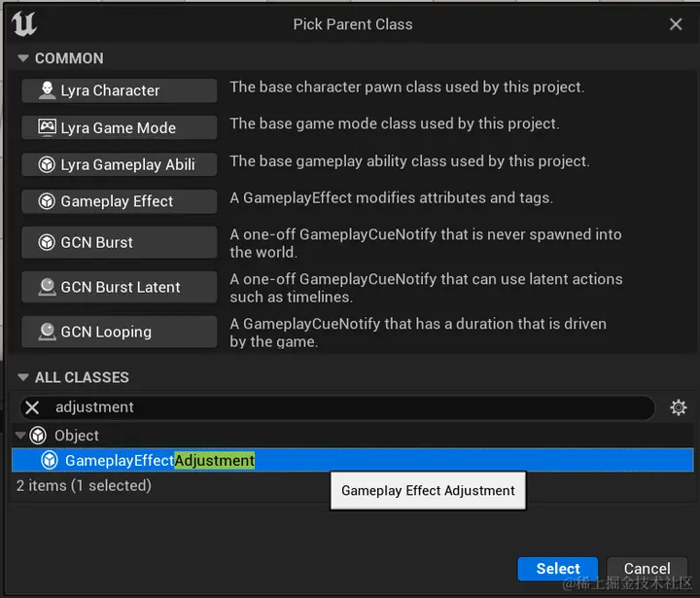This screenshot has width=700, height=598.
Task: Click the 'Pick Parent Class' title text
Action: [353, 24]
